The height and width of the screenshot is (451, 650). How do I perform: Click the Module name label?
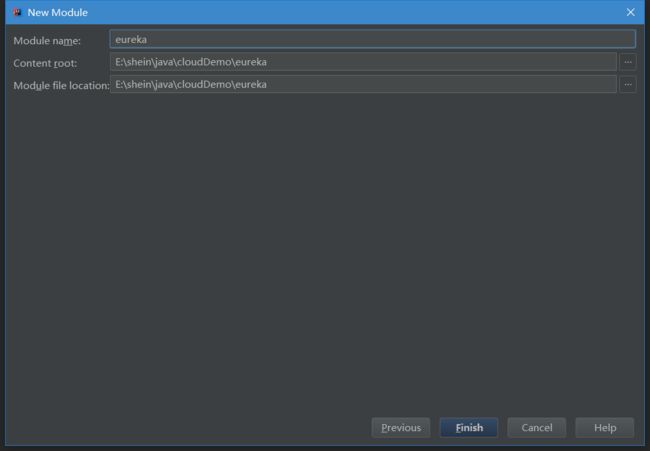pyautogui.click(x=47, y=41)
